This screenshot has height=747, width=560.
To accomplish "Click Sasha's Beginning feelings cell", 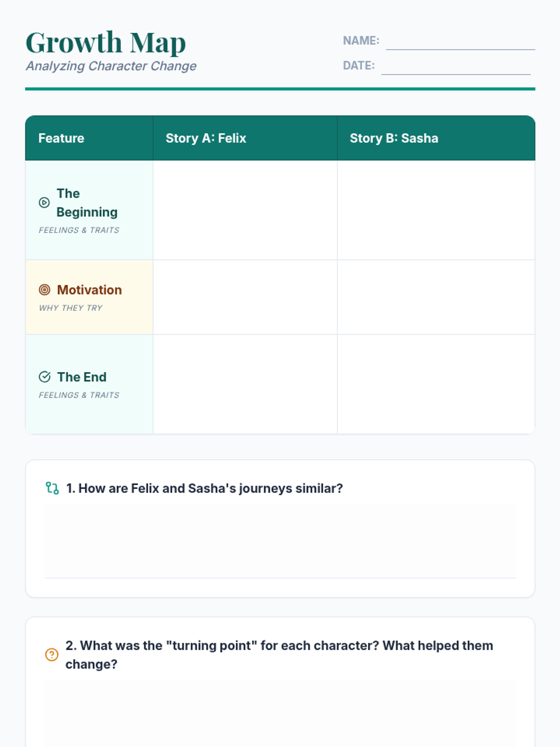I will click(x=436, y=210).
